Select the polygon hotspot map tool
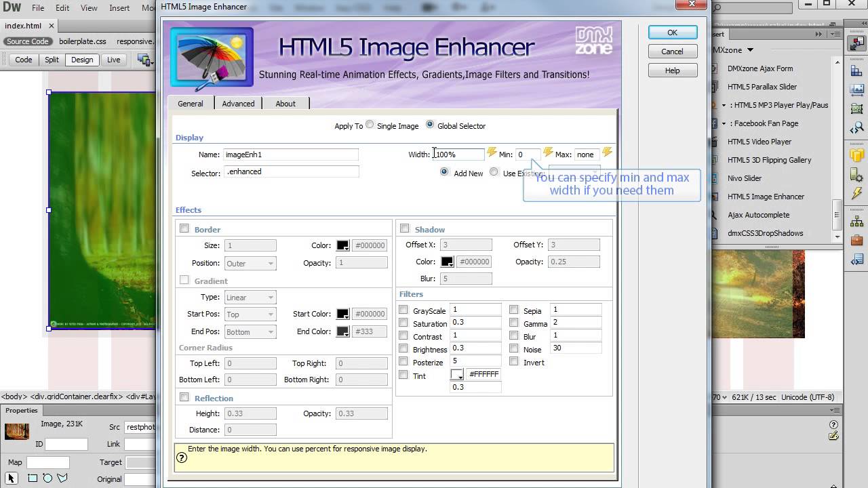Screen dimensions: 868x488 pyautogui.click(x=62, y=479)
